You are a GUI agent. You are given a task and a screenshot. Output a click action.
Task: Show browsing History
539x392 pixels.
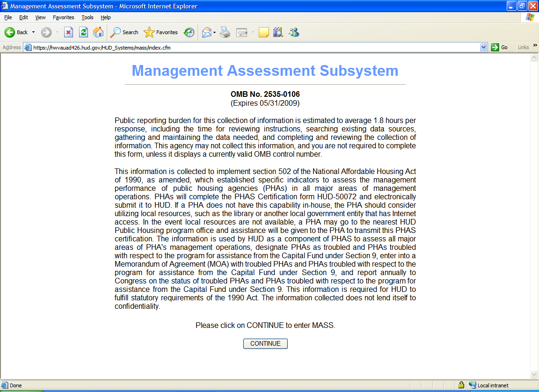click(189, 32)
